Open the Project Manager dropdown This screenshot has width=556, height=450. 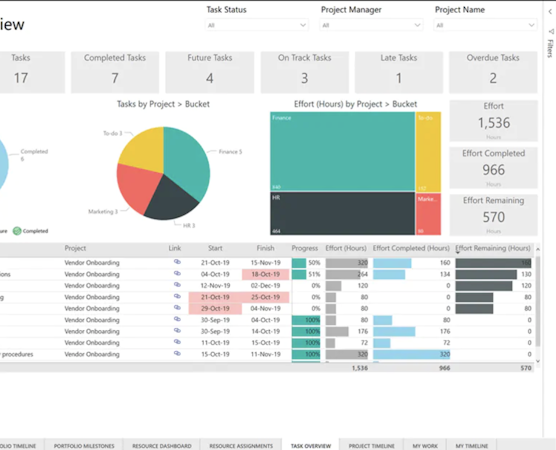pyautogui.click(x=371, y=25)
